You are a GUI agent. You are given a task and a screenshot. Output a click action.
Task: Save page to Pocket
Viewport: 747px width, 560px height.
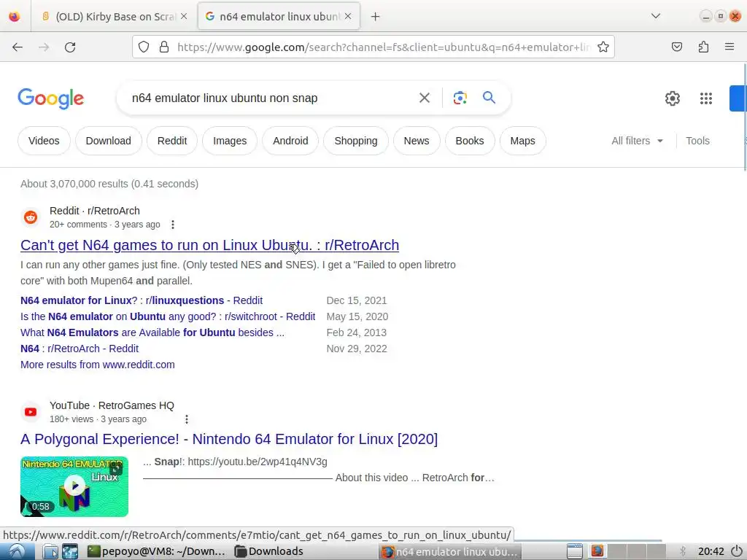point(676,47)
